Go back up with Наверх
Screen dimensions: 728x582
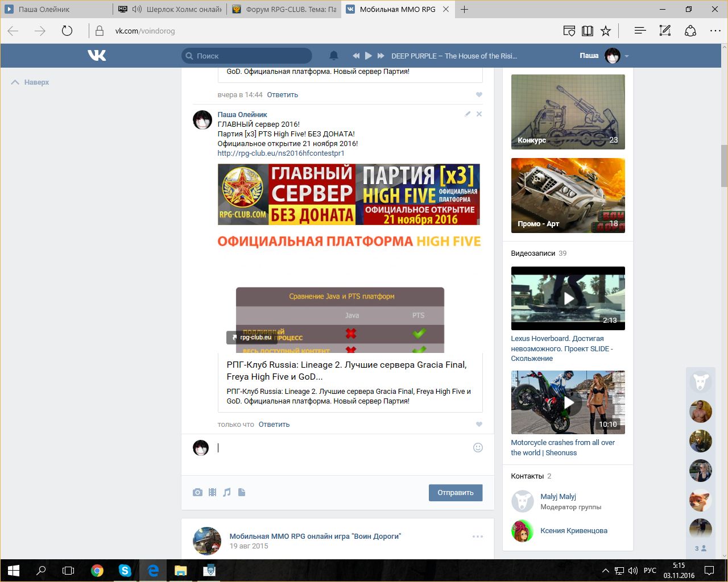pos(30,82)
